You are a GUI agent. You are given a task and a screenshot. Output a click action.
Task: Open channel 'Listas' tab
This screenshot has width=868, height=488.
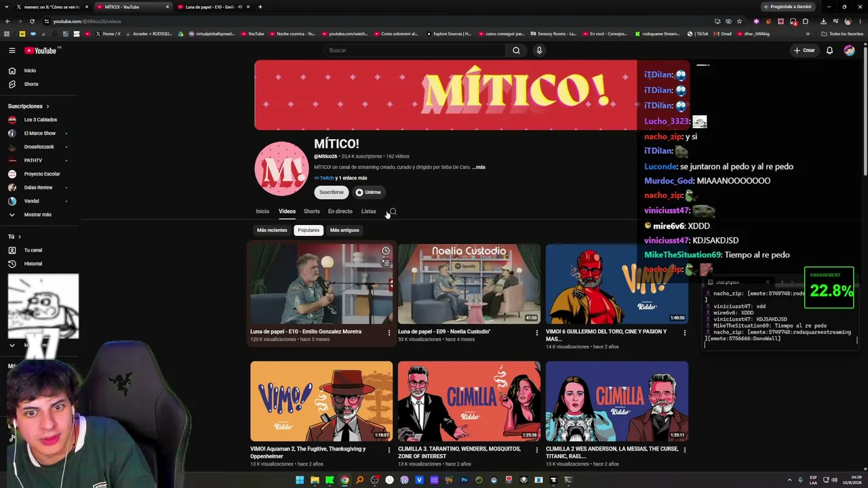pyautogui.click(x=368, y=211)
